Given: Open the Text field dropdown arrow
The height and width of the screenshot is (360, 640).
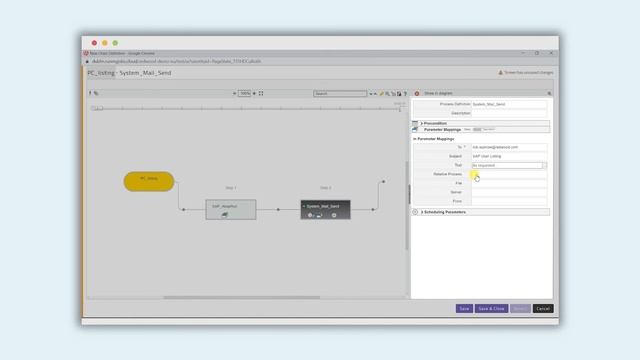Looking at the screenshot, I should (544, 165).
